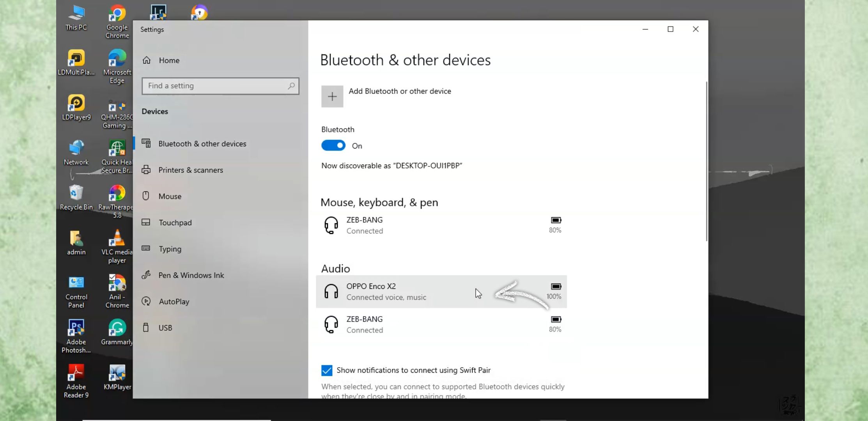Click the Bluetooth headphones icon for ZEB-BANG

pyautogui.click(x=331, y=324)
